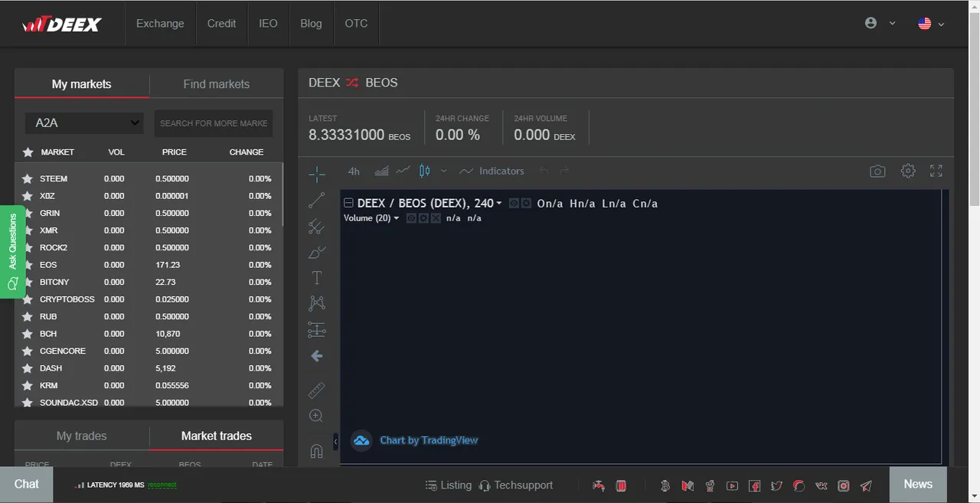Image resolution: width=980 pixels, height=503 pixels.
Task: Open chart settings gear
Action: (x=908, y=171)
